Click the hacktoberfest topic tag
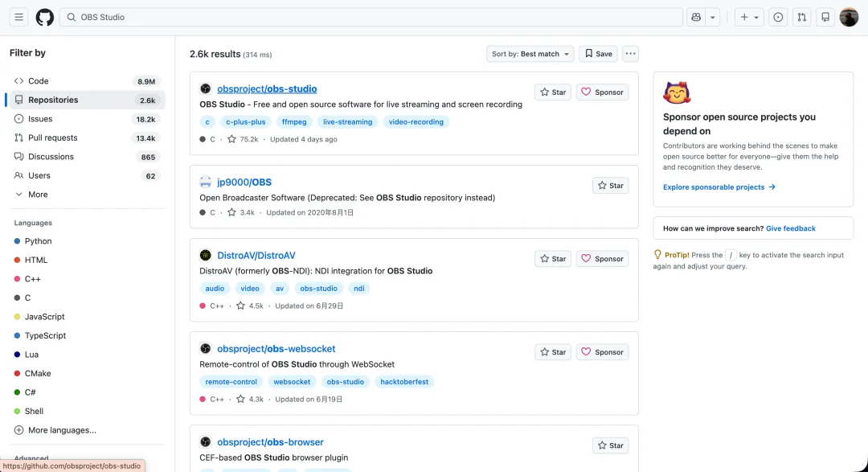 (404, 382)
